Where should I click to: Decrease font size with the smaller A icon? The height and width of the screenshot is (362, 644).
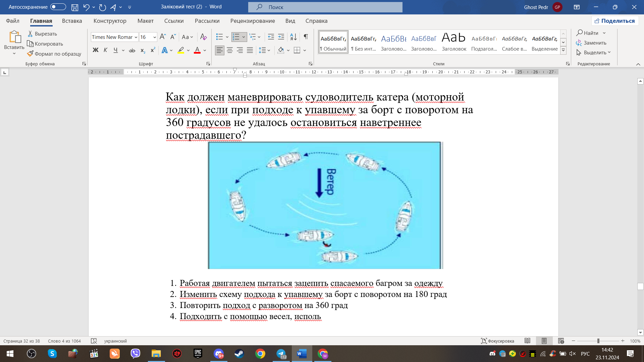coord(173,37)
